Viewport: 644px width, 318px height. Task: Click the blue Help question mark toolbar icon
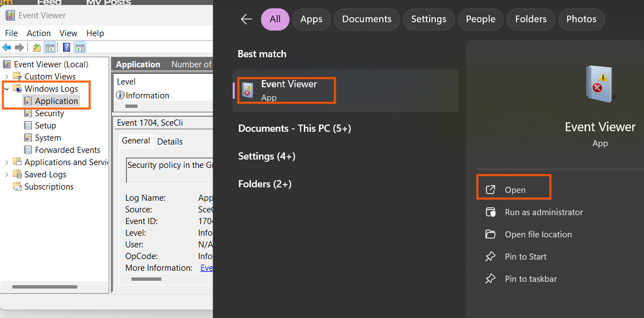click(67, 48)
